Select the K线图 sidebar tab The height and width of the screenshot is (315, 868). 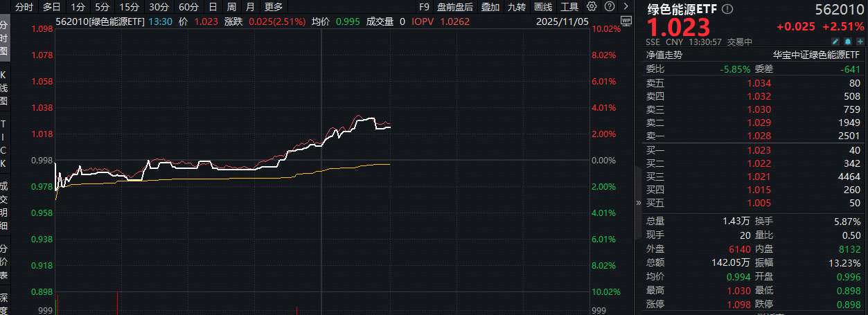point(3,87)
